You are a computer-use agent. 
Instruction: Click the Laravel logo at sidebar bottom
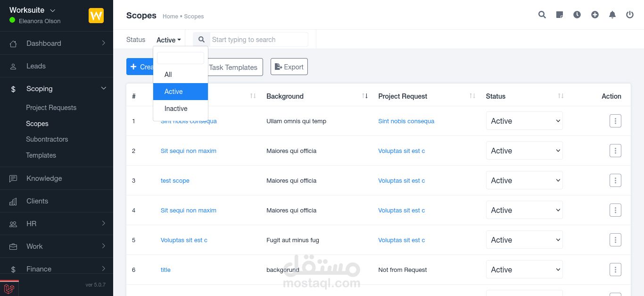point(9,288)
